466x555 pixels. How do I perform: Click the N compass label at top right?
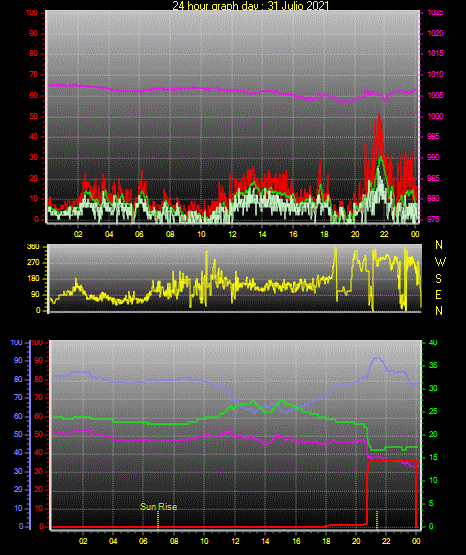[439, 245]
